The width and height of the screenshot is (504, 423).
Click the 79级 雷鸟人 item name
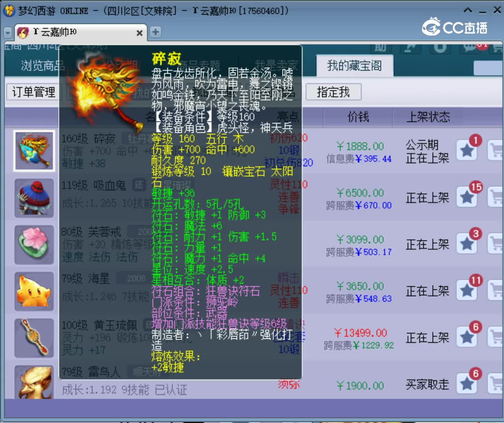[91, 371]
